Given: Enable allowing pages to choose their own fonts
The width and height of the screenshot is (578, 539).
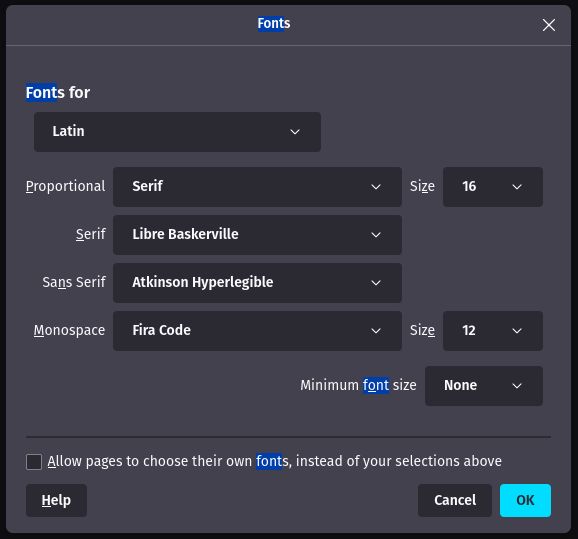Looking at the screenshot, I should point(34,462).
